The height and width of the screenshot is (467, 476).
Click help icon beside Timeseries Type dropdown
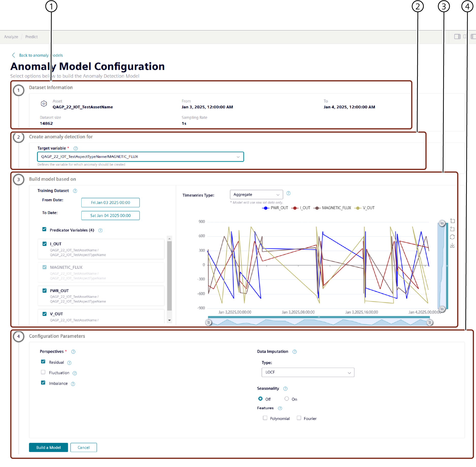[x=288, y=193]
